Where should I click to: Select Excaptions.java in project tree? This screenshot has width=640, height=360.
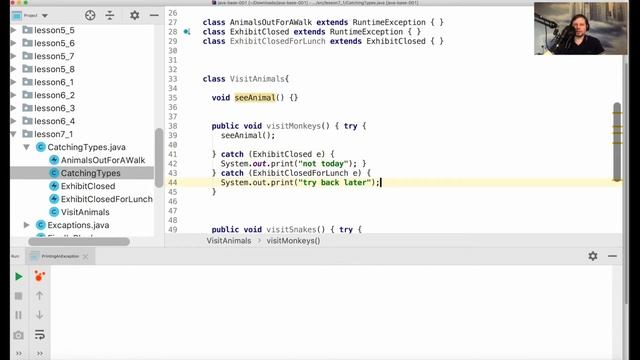pyautogui.click(x=78, y=225)
